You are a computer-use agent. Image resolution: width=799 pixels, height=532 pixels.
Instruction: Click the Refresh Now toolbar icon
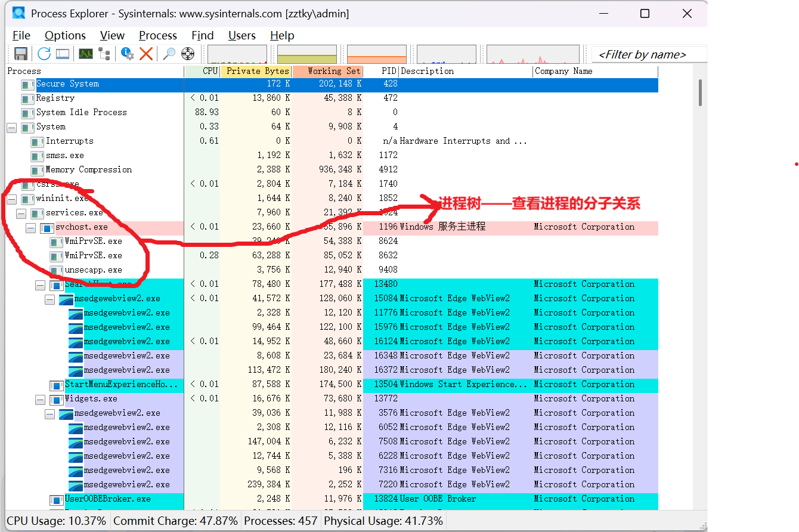[x=44, y=54]
